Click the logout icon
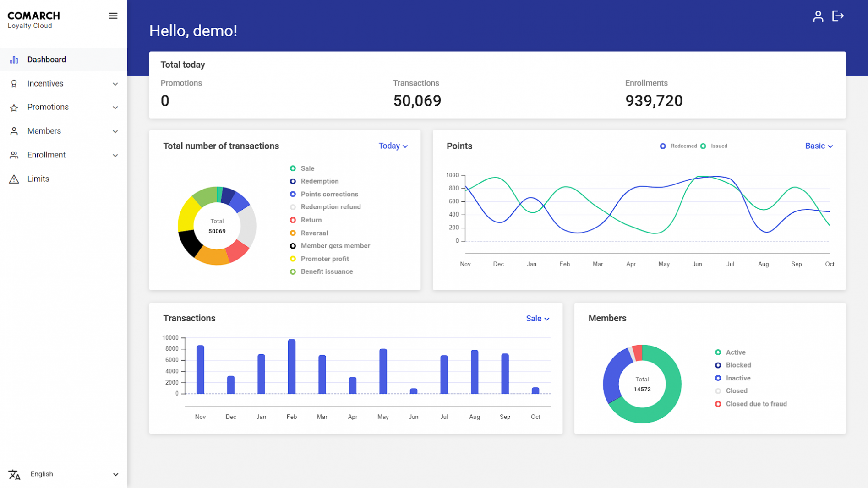Image resolution: width=868 pixels, height=488 pixels. pos(838,16)
